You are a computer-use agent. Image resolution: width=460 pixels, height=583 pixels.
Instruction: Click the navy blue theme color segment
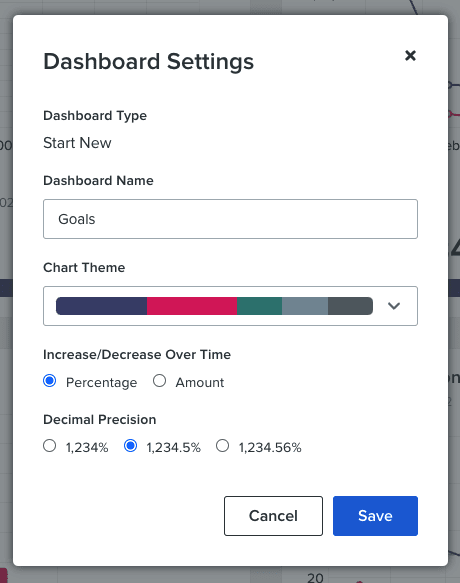click(x=102, y=306)
